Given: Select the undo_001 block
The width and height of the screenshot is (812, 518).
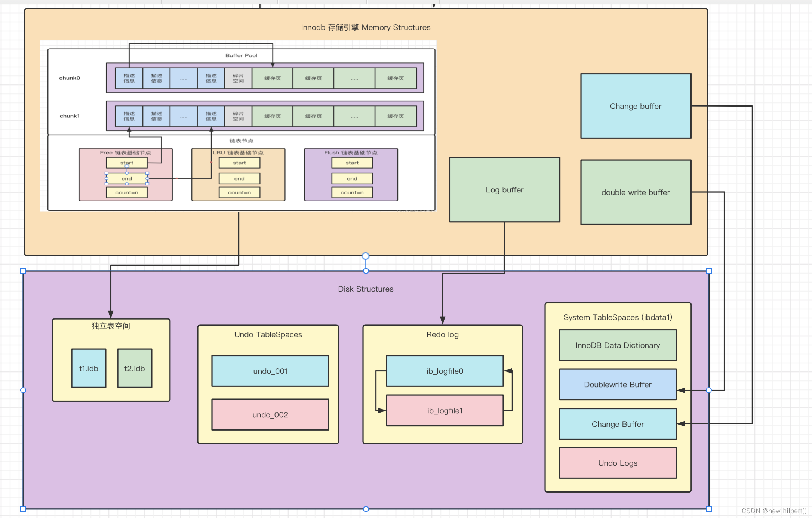Looking at the screenshot, I should click(270, 371).
